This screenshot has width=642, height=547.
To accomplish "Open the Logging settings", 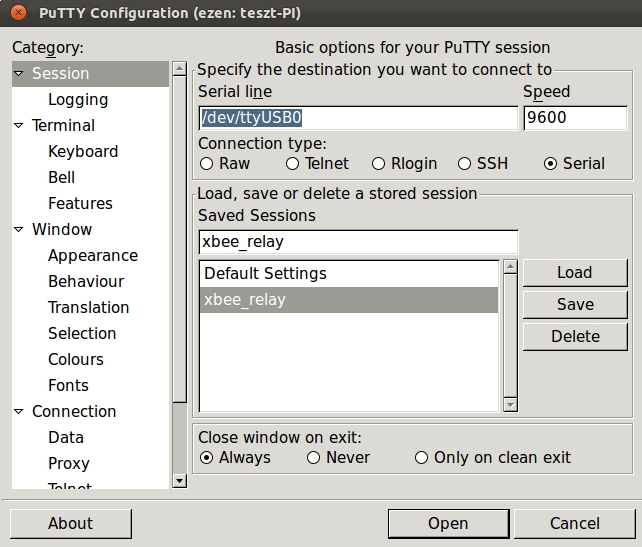I will [x=78, y=99].
